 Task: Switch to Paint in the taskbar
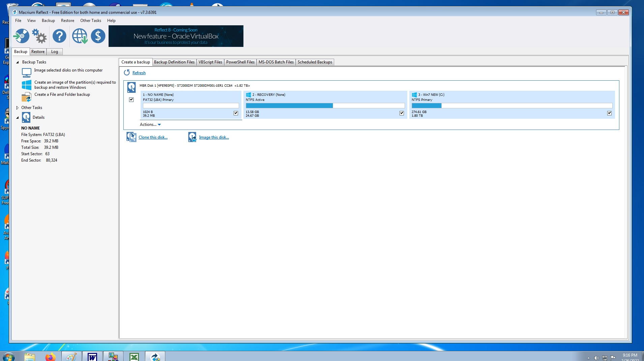(71, 357)
